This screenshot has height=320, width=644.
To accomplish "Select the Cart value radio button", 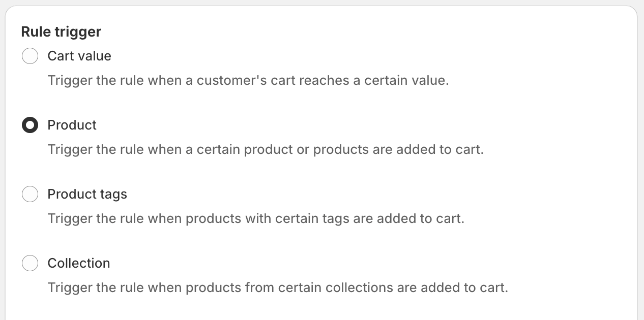I will (x=30, y=56).
